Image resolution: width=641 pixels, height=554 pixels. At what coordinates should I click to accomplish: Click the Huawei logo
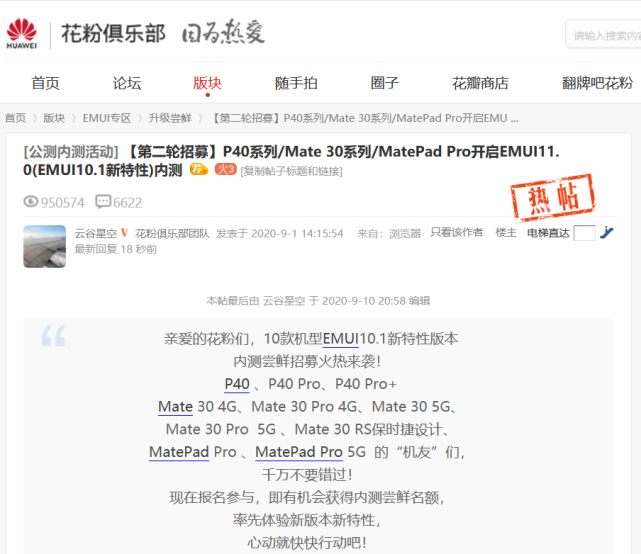coord(22,34)
